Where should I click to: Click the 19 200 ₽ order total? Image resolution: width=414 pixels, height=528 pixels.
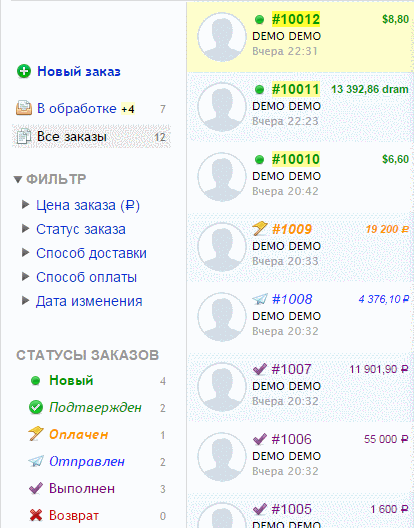[x=387, y=229]
